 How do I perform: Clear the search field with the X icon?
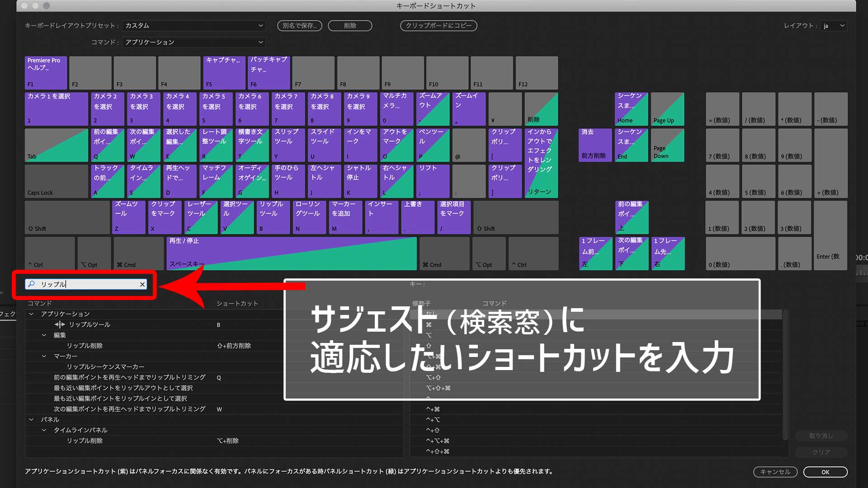tap(142, 284)
